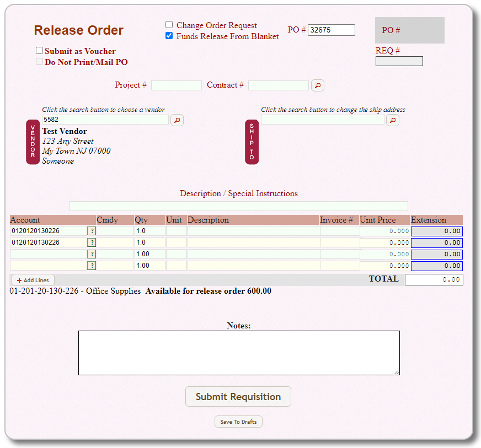Click the help icon on the fourth account row

click(92, 266)
